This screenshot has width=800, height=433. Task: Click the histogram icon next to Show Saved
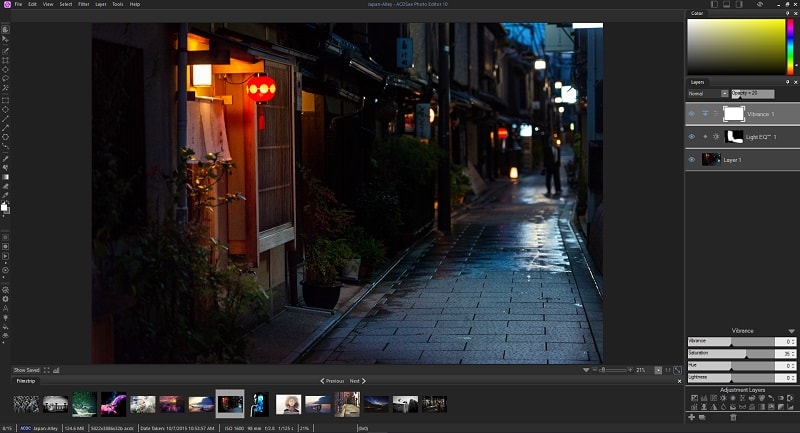coord(56,370)
